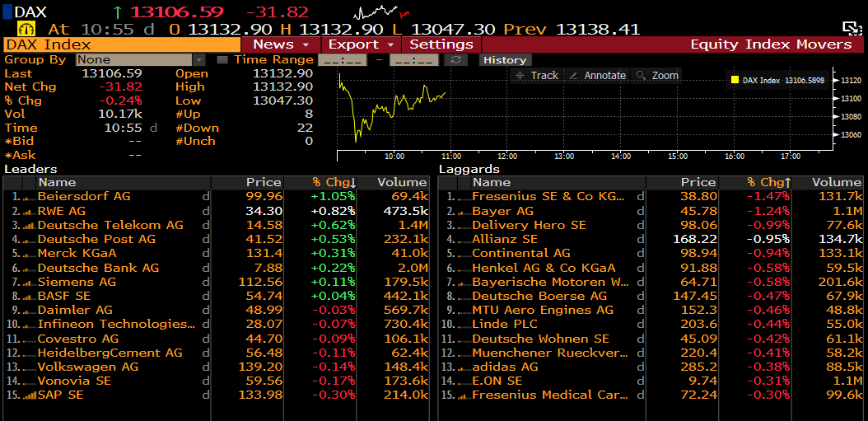Activate the Zoom magnifier tool

[x=657, y=76]
